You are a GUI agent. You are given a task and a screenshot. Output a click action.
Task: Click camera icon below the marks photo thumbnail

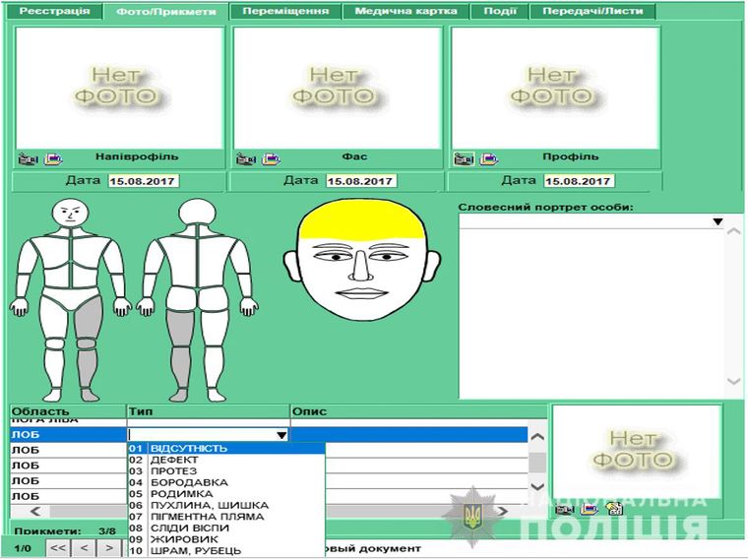tap(564, 509)
